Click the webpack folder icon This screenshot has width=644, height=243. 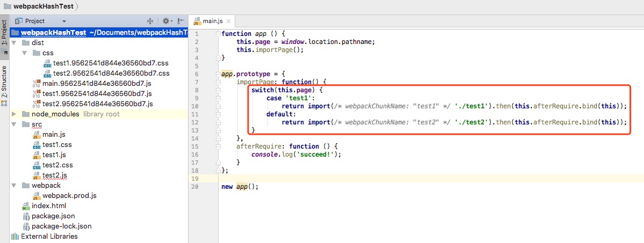point(25,186)
